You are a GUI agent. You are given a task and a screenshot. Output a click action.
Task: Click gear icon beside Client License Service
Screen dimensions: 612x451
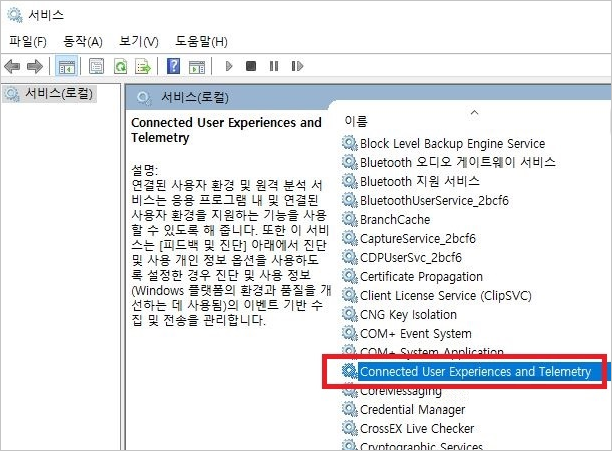point(350,295)
